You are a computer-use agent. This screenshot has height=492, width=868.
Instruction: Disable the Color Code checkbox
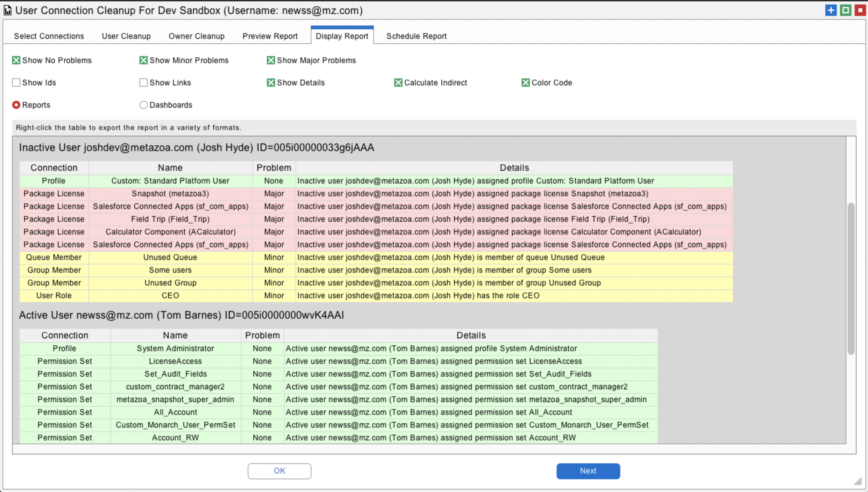[525, 83]
